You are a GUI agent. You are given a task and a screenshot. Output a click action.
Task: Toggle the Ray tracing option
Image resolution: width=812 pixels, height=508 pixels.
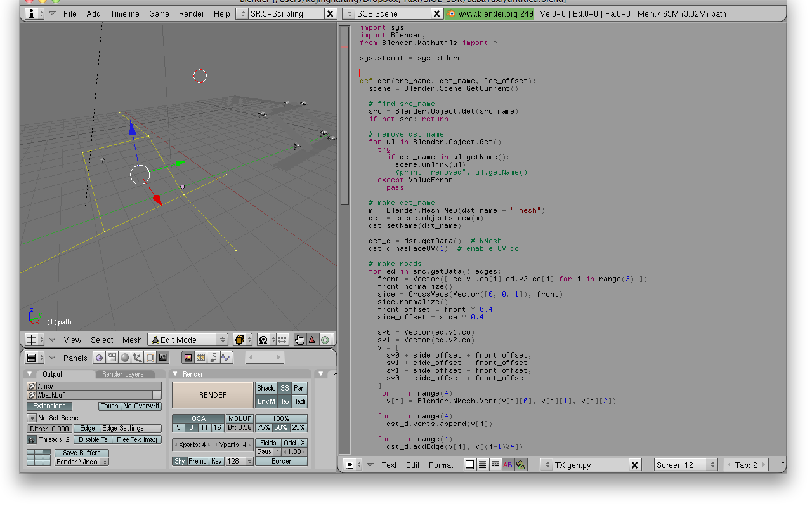click(x=284, y=401)
